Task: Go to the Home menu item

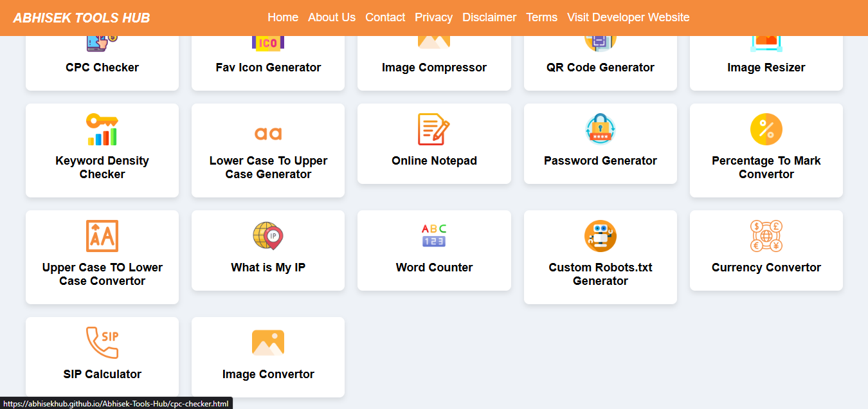Action: point(283,17)
